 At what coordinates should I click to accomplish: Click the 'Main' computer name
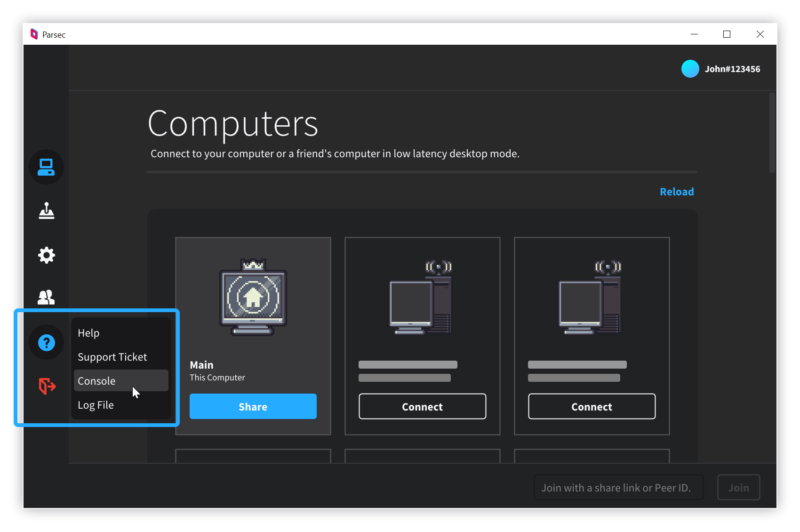pos(202,365)
